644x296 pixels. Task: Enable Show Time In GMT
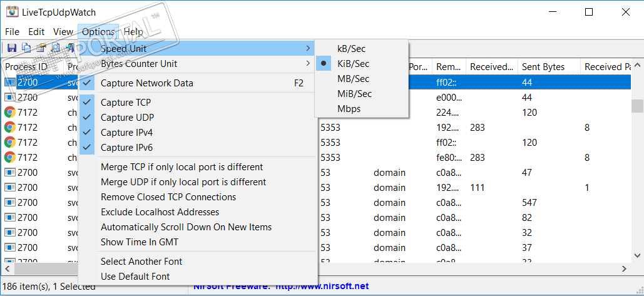point(198,242)
